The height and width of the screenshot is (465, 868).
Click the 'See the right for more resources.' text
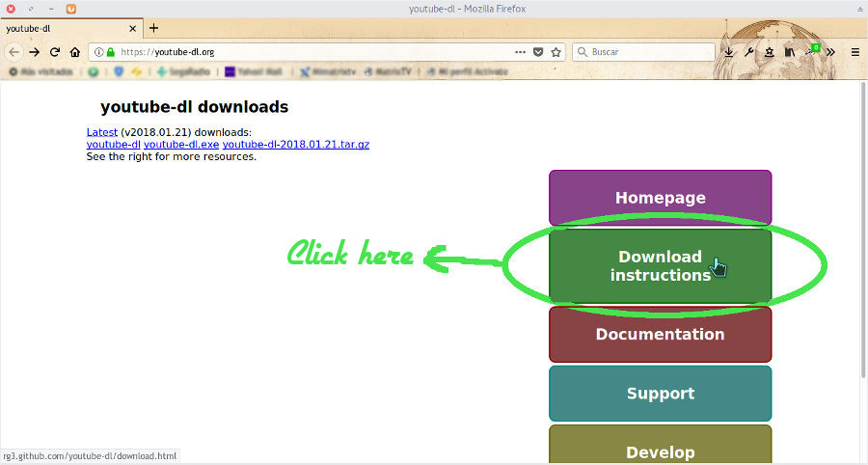point(172,156)
